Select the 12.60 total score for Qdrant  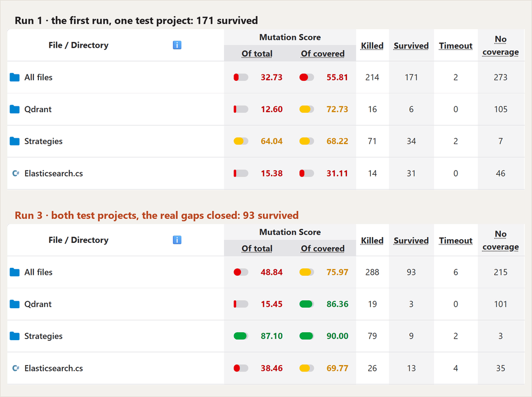[x=272, y=109]
